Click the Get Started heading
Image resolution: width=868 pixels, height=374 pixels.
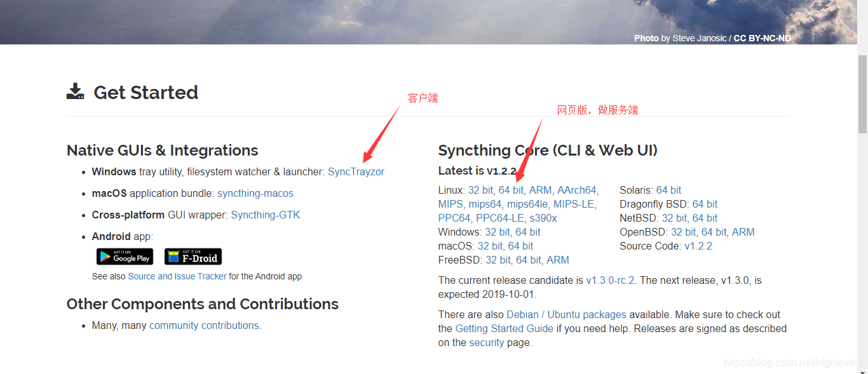tap(146, 92)
